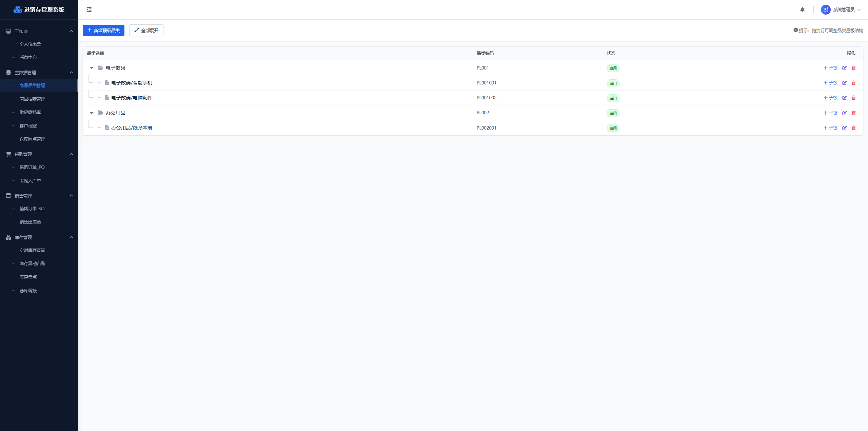Click the 品类编码 column header
868x431 pixels.
click(x=485, y=53)
